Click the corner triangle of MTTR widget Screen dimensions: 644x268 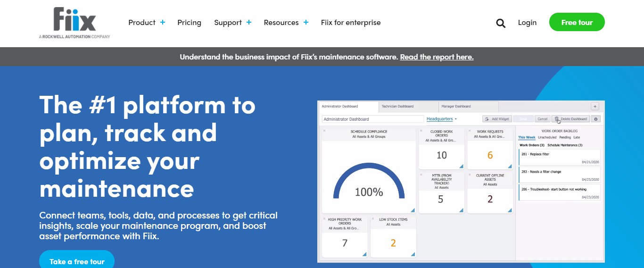461,210
